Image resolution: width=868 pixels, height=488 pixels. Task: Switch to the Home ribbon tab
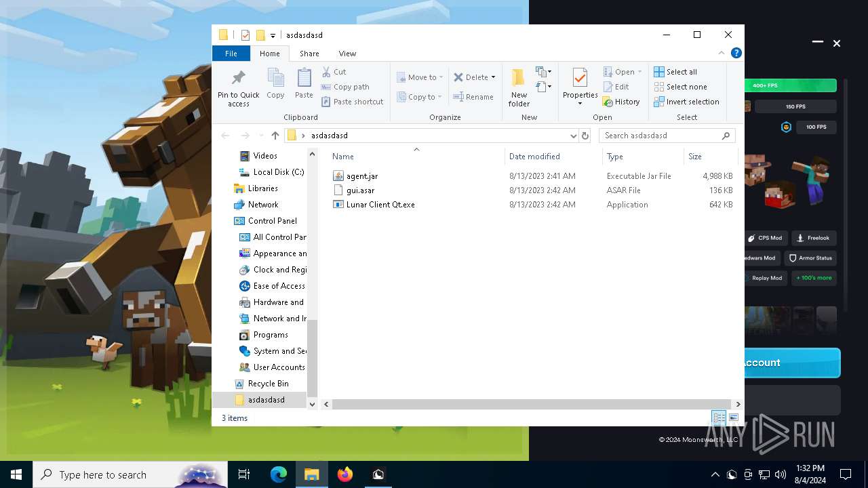269,54
